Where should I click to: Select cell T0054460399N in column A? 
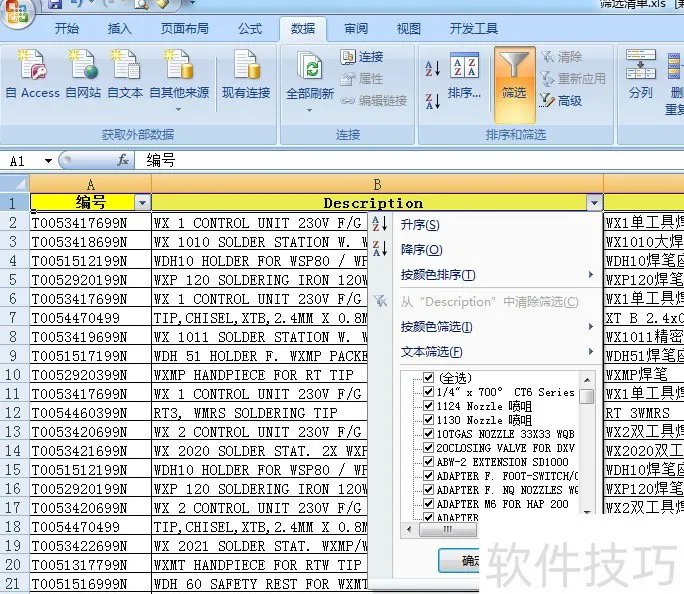pyautogui.click(x=90, y=413)
